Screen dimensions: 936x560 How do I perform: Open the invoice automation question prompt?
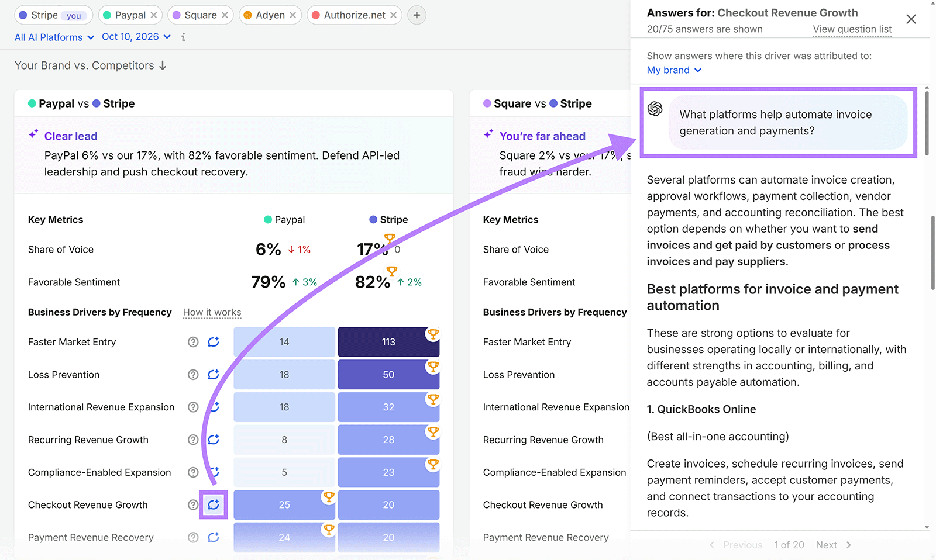[x=787, y=123]
